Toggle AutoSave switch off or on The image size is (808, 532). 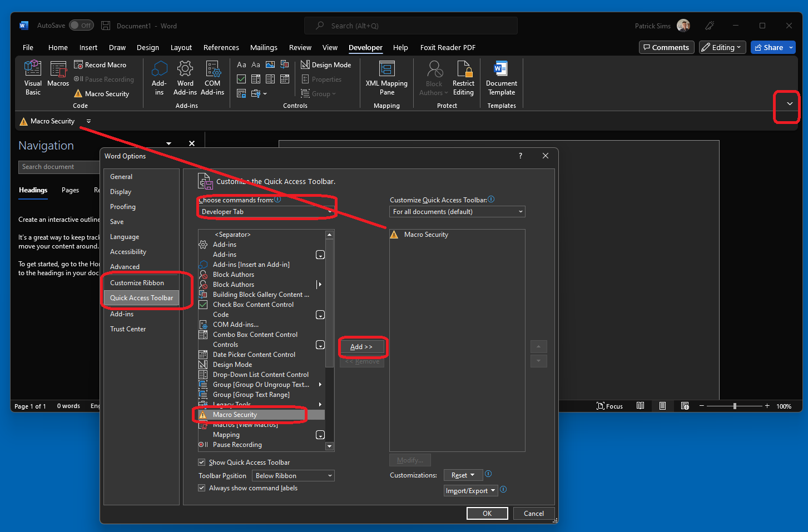81,26
